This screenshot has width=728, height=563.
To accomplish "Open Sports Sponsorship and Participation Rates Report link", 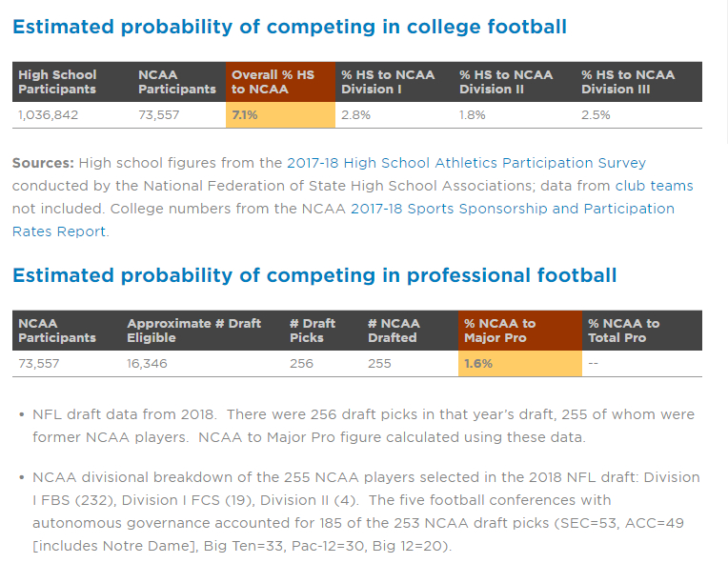I will 513,209.
